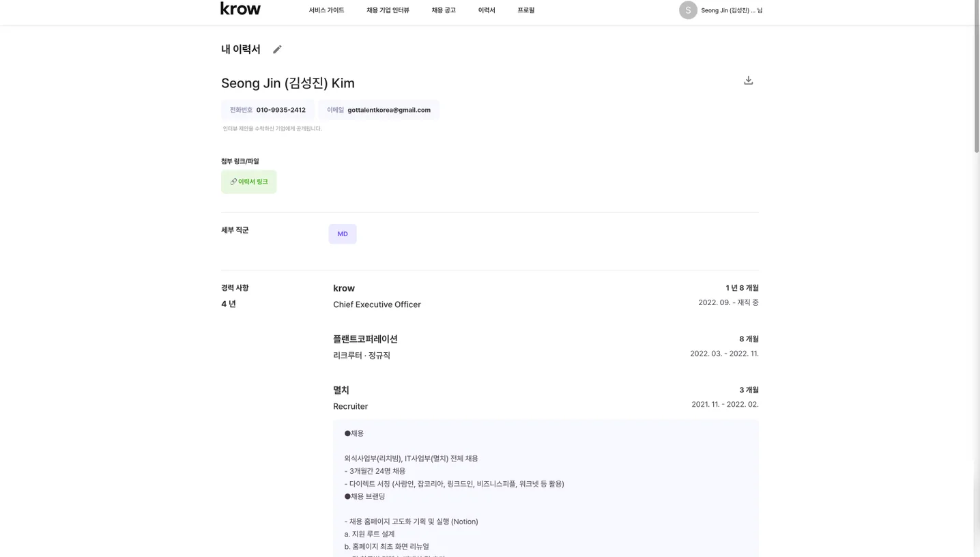Screen dimensions: 980x557
Task: Click 플랜트코퍼레이션 company name
Action: pos(365,339)
